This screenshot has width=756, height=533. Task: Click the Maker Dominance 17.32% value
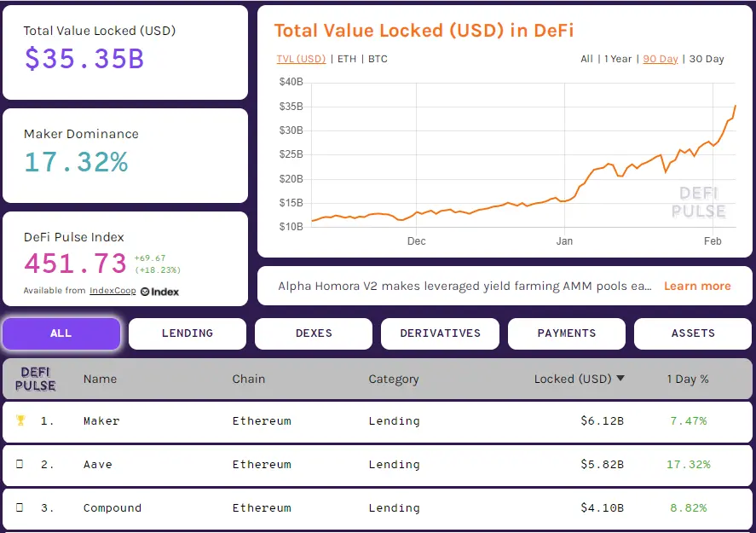[x=76, y=162]
